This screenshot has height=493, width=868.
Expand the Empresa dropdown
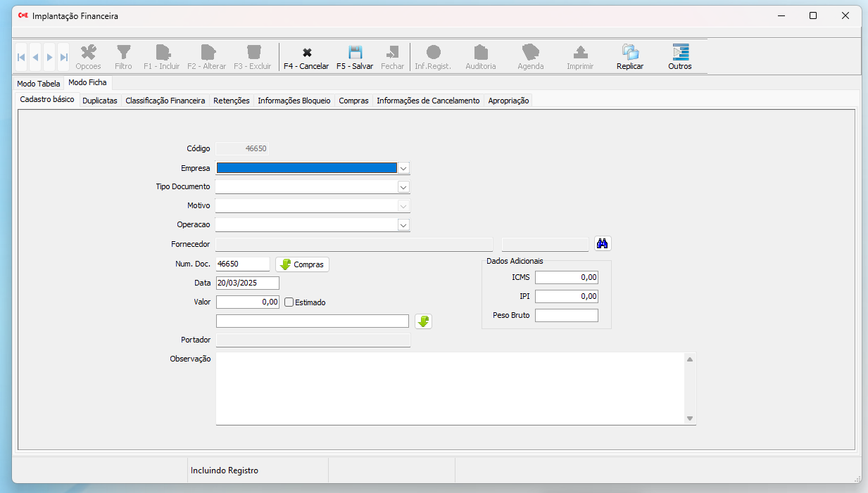point(403,168)
